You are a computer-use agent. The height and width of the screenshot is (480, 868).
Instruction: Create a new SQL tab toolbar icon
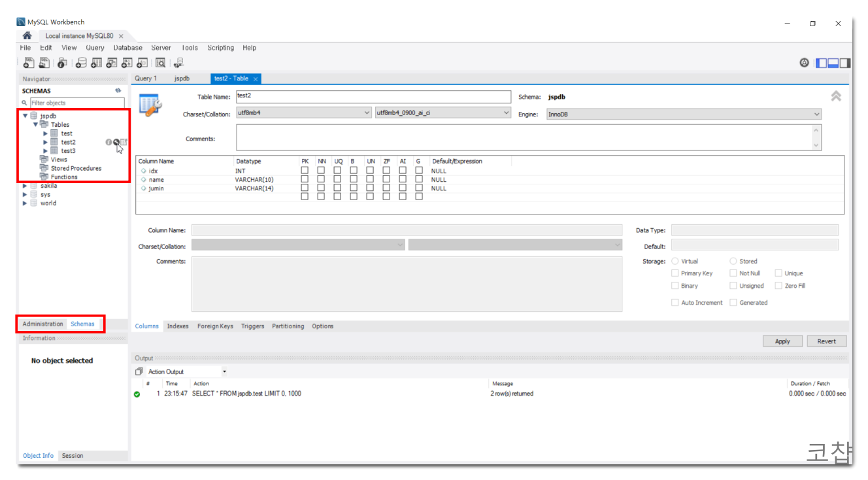28,63
